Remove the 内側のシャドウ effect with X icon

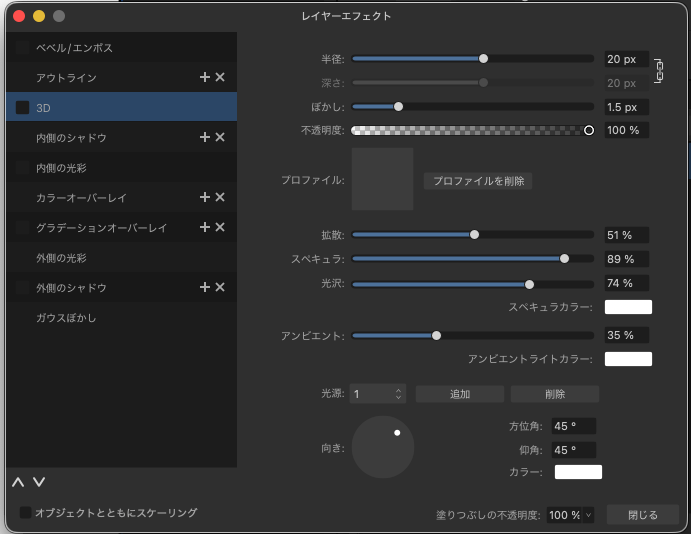point(220,137)
